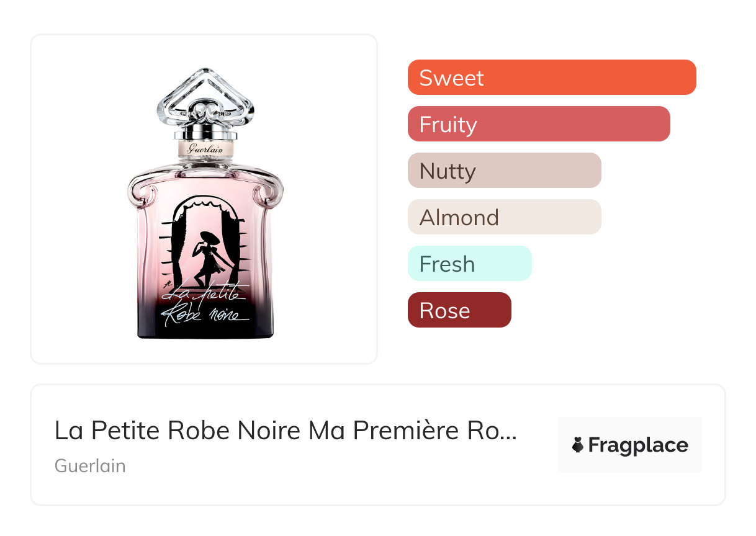This screenshot has height=536, width=756.
Task: Click the black base of the bottle
Action: point(205,328)
